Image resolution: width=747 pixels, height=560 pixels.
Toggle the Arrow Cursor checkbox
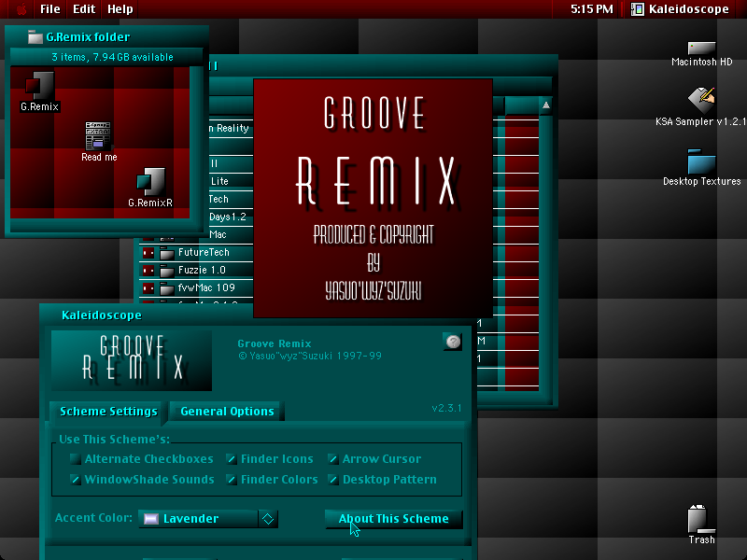333,459
